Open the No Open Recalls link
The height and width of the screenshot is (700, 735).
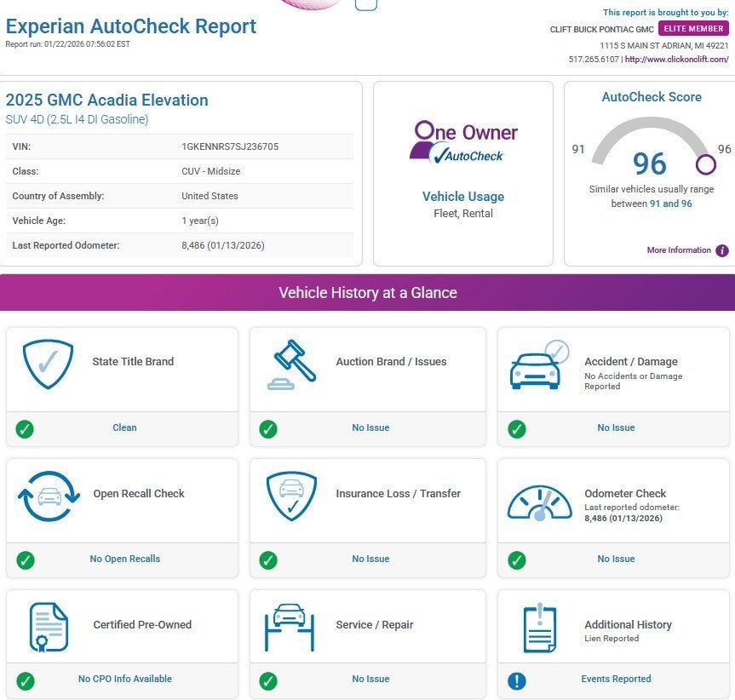(x=124, y=559)
